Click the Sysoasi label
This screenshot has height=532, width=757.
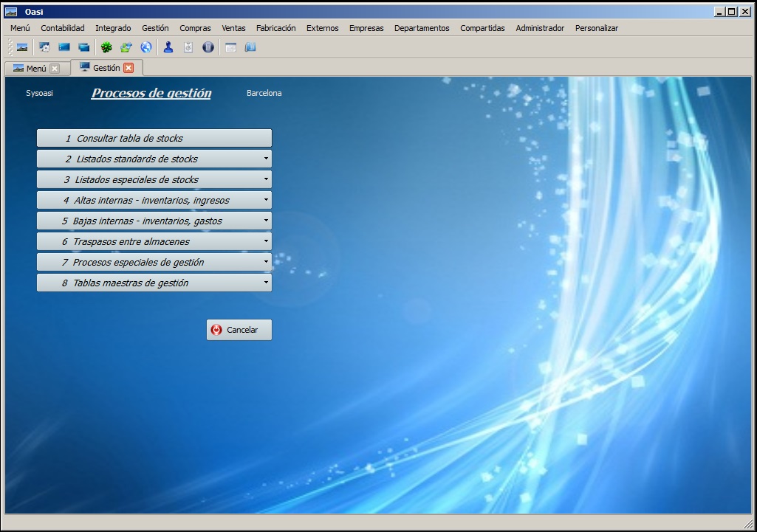coord(40,93)
